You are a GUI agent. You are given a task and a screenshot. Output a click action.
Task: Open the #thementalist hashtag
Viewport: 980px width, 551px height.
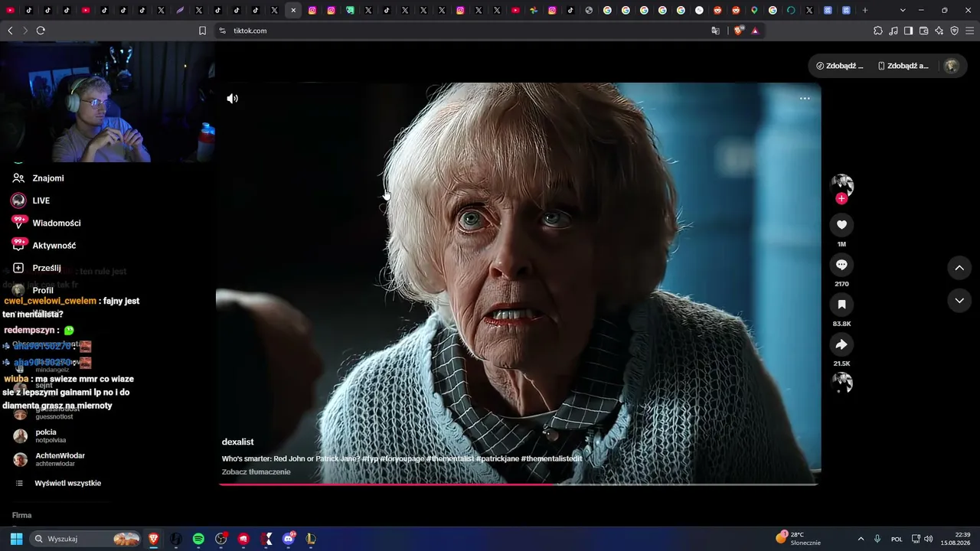pyautogui.click(x=451, y=458)
